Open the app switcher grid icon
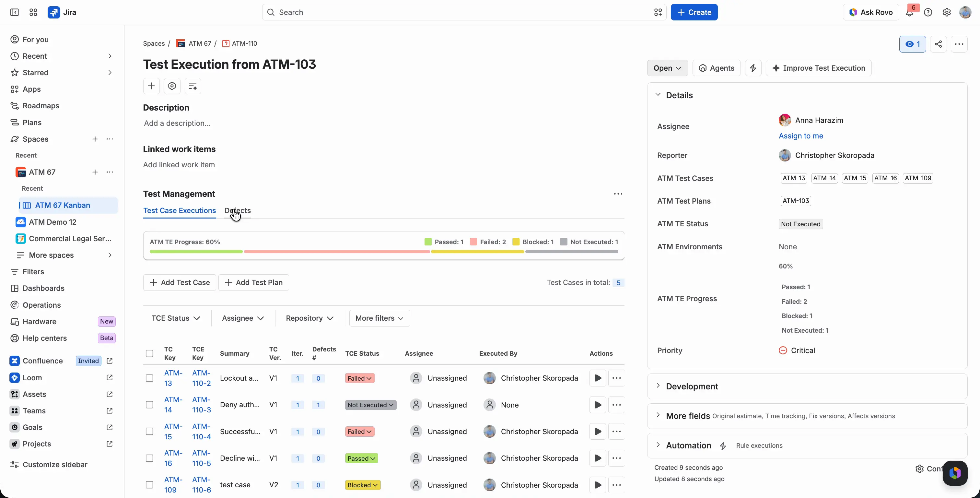This screenshot has width=980, height=498. pyautogui.click(x=33, y=12)
